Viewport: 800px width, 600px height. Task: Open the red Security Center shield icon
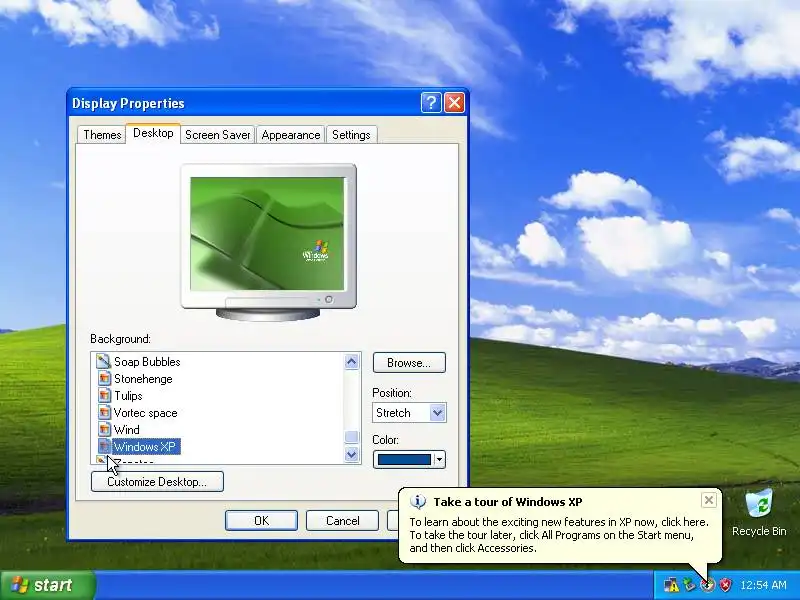725,585
